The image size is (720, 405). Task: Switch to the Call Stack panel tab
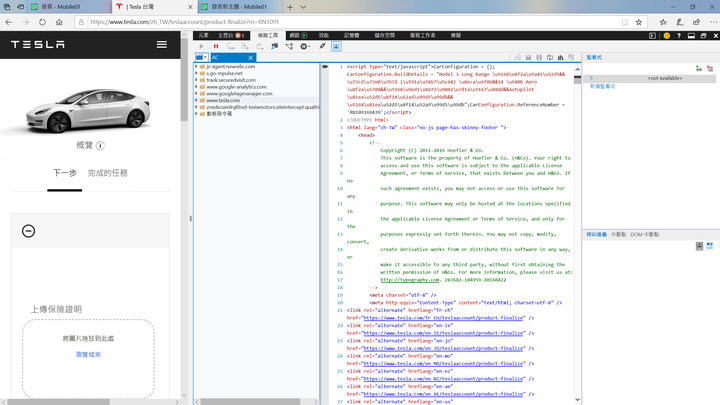[x=596, y=235]
